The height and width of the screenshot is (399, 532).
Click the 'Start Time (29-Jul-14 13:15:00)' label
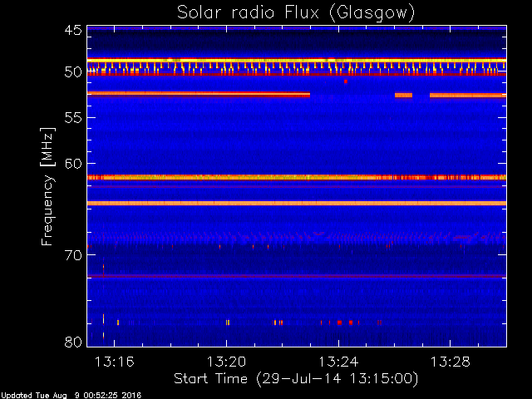(296, 379)
